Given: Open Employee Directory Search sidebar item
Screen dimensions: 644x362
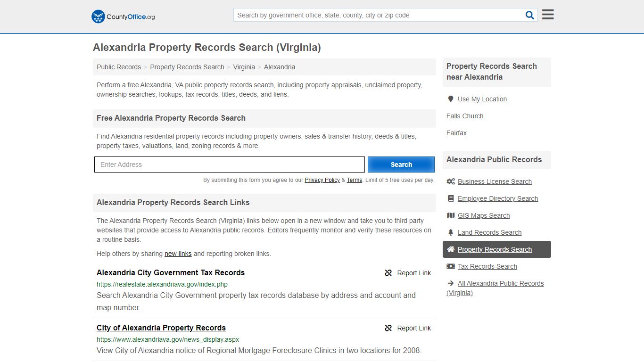Looking at the screenshot, I should tap(498, 198).
